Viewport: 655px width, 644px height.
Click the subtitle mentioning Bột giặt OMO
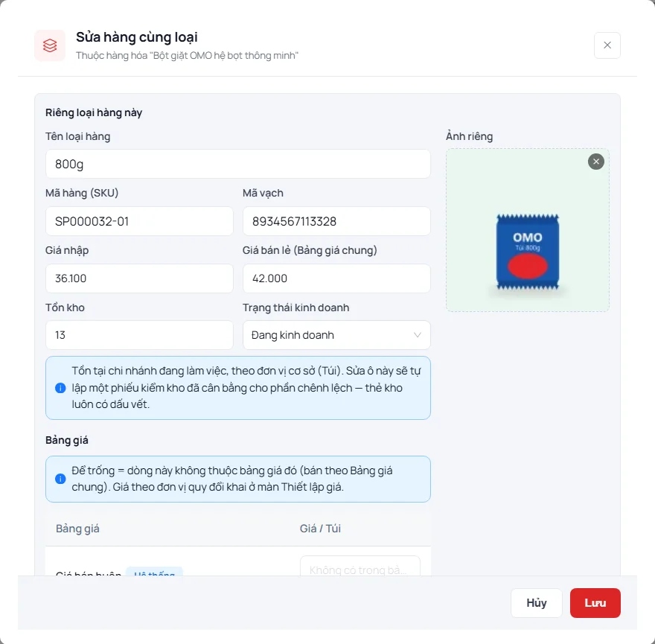pos(187,56)
